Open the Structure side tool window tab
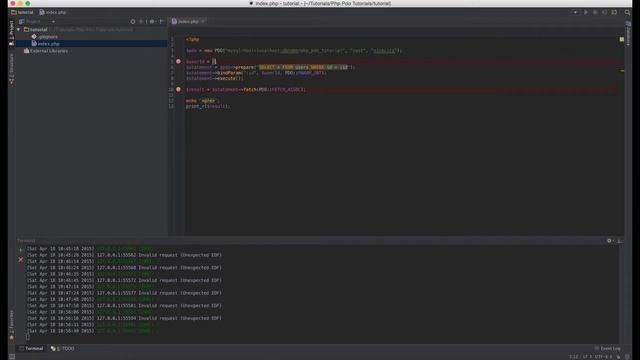Screen dimensions: 640x360 (x=11, y=69)
